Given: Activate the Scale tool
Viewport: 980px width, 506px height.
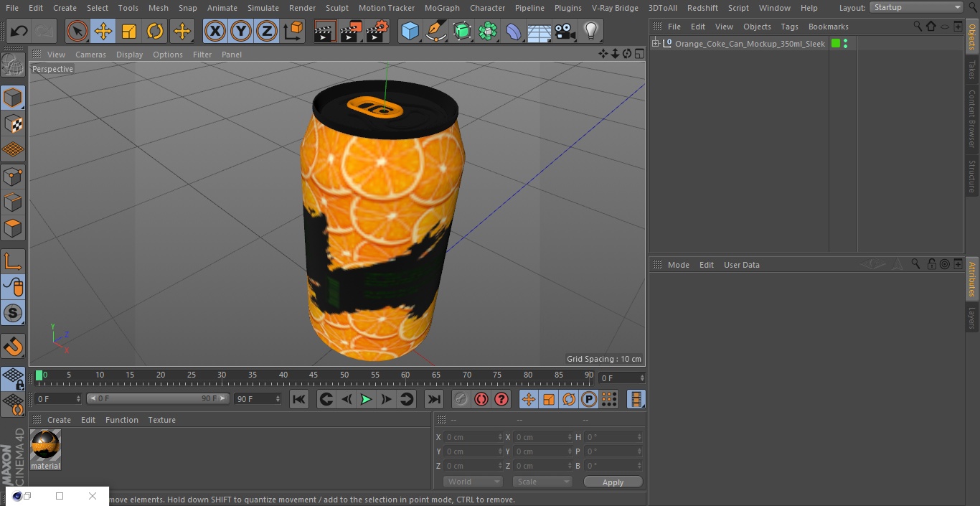Looking at the screenshot, I should click(129, 31).
